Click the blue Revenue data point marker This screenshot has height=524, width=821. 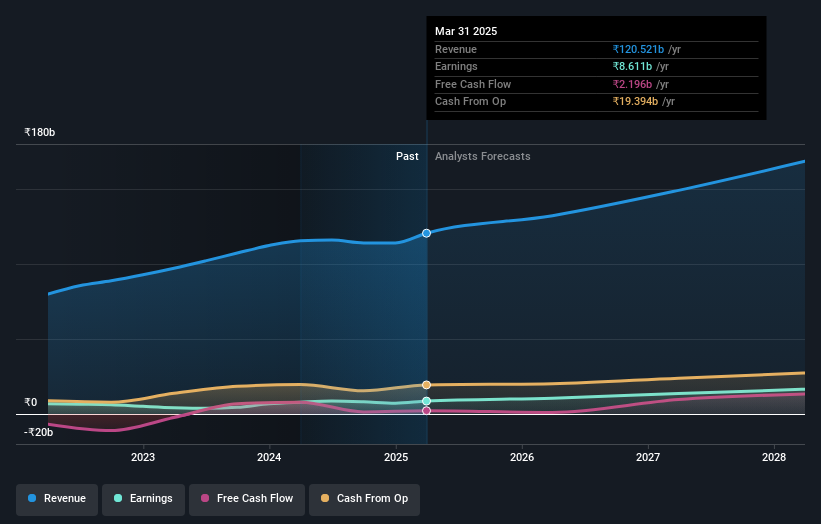[x=427, y=233]
